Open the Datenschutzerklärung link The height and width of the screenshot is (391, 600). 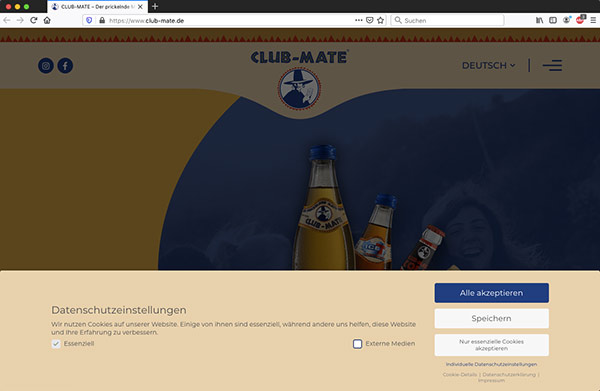point(509,375)
